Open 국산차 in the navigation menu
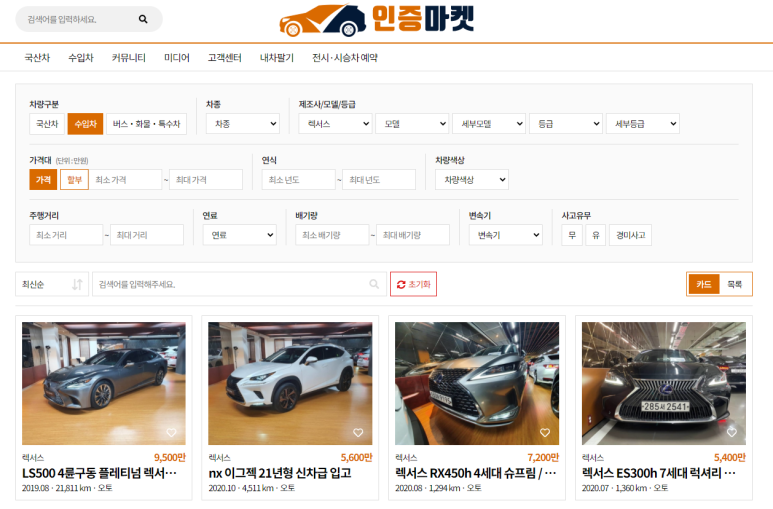 pos(37,58)
